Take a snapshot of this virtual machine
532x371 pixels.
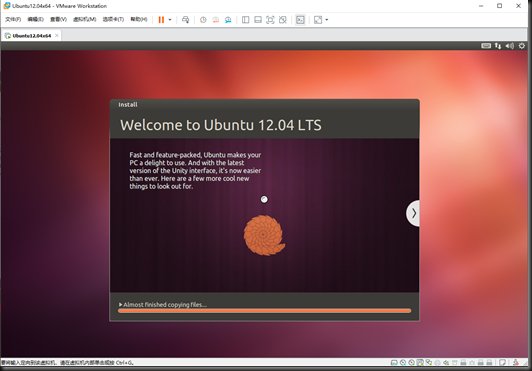(203, 20)
